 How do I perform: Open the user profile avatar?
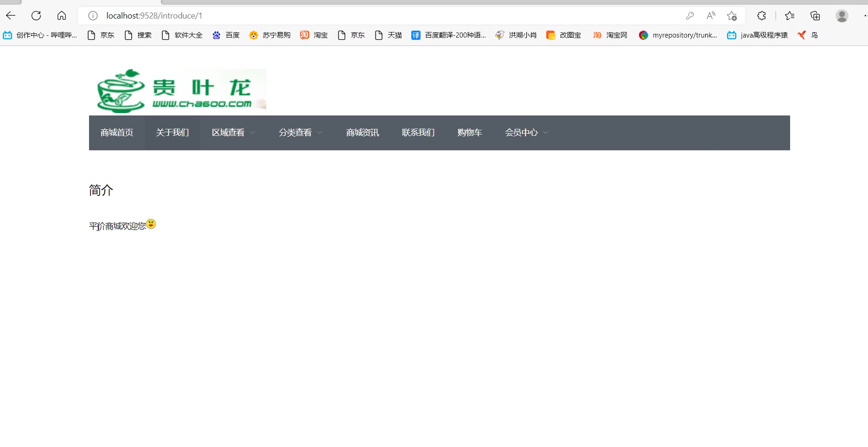click(842, 16)
